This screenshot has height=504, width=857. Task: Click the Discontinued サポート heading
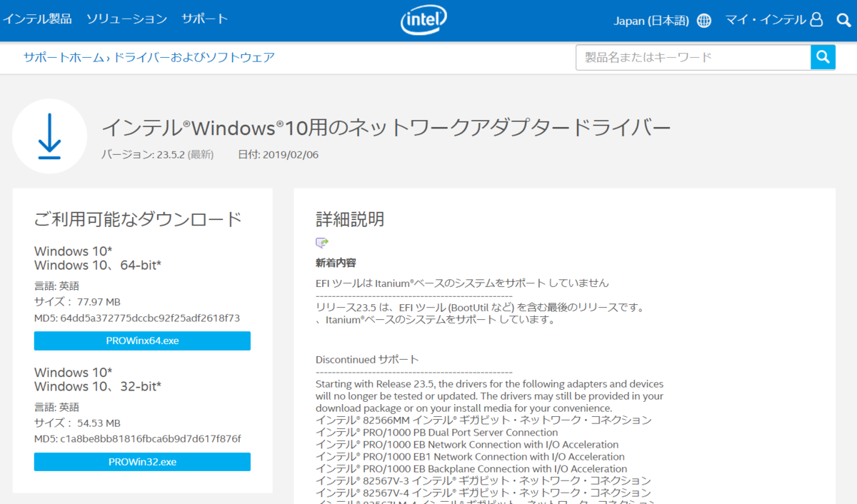coord(367,359)
